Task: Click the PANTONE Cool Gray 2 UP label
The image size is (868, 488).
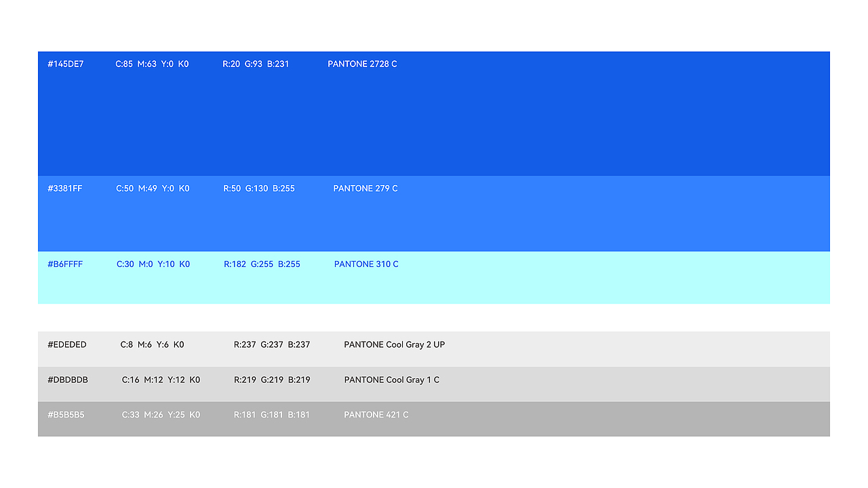Action: [395, 345]
